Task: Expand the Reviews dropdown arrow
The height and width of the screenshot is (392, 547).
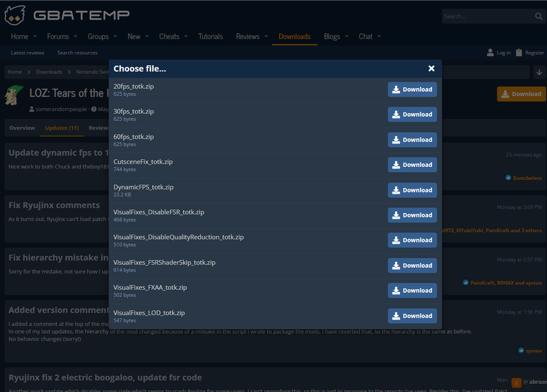Action: click(x=266, y=37)
